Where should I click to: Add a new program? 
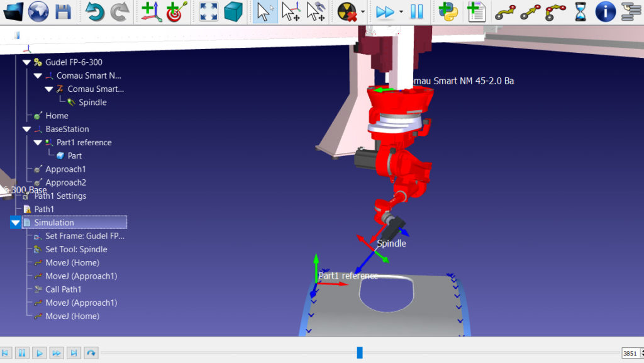[x=476, y=11]
